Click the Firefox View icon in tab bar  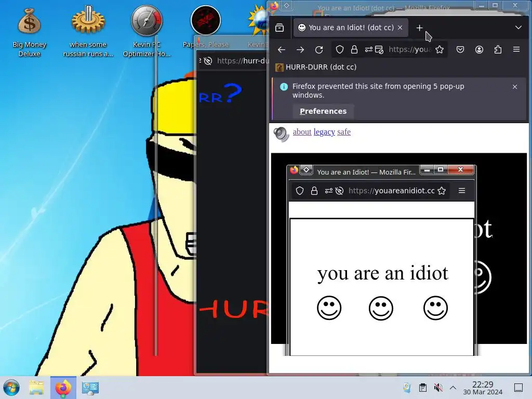pyautogui.click(x=280, y=28)
